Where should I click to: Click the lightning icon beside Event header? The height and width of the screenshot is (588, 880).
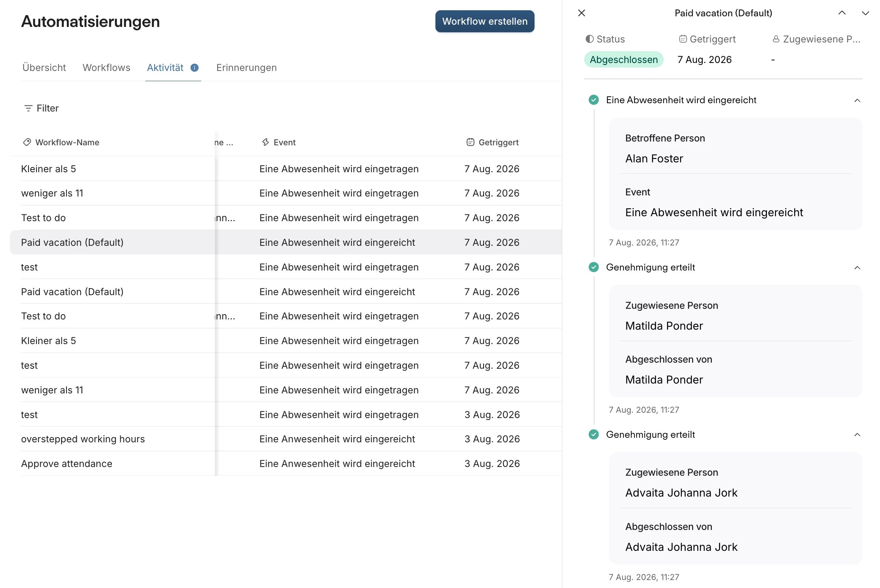point(265,142)
